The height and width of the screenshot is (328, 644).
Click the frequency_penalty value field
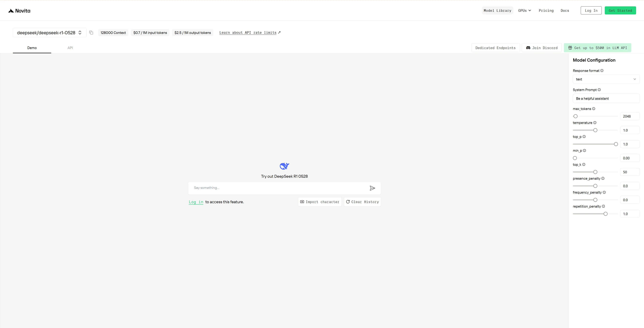(x=630, y=200)
